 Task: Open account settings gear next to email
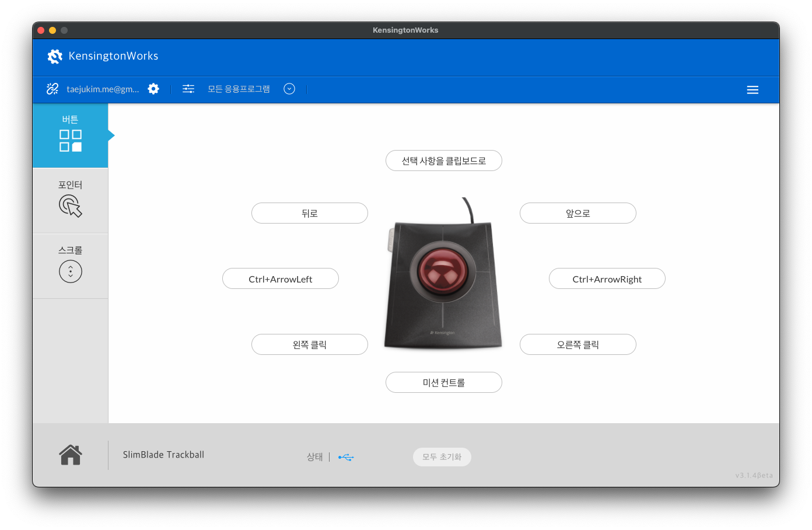(153, 89)
